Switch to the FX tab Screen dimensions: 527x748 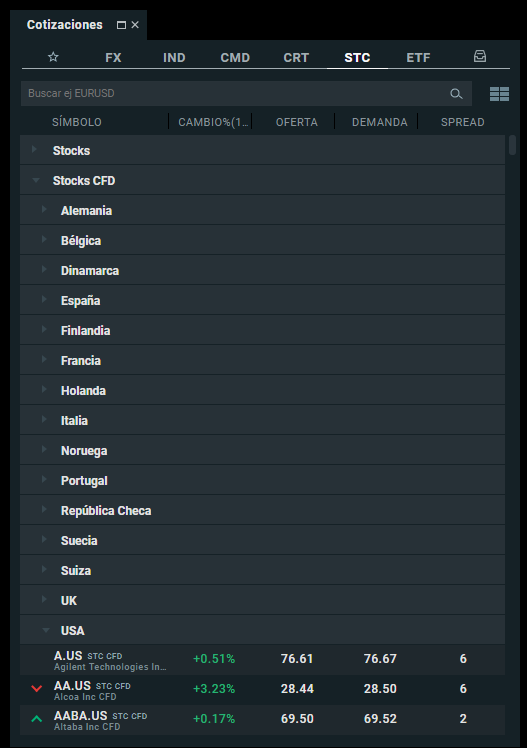coord(114,58)
